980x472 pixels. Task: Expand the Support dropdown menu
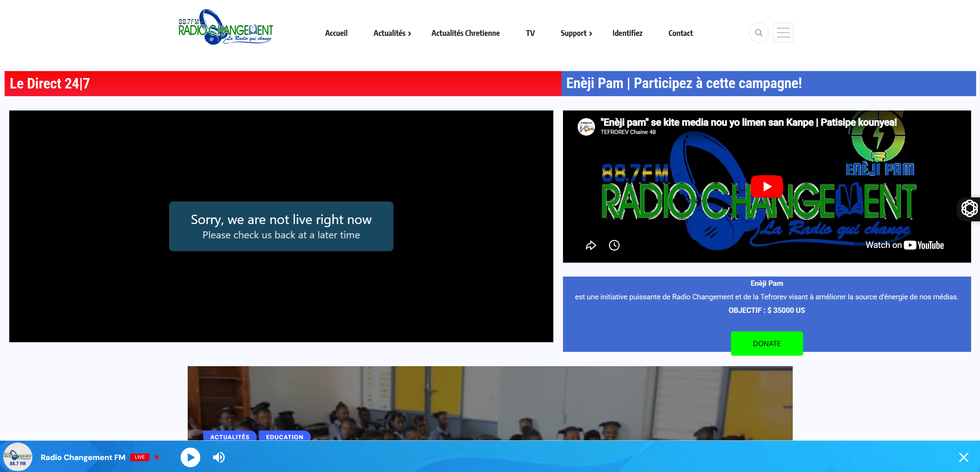(x=576, y=33)
